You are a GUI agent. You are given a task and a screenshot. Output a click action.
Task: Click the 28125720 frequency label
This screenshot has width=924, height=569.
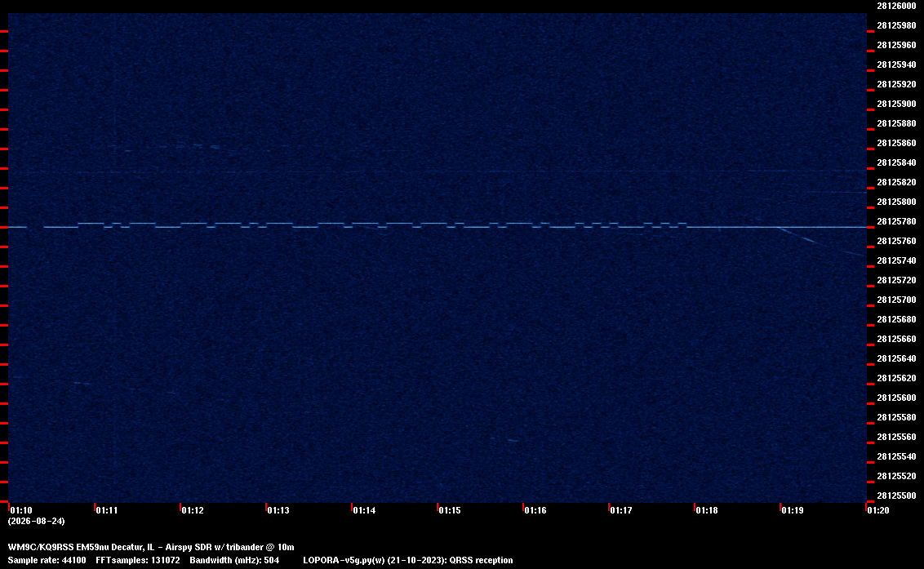(x=896, y=280)
